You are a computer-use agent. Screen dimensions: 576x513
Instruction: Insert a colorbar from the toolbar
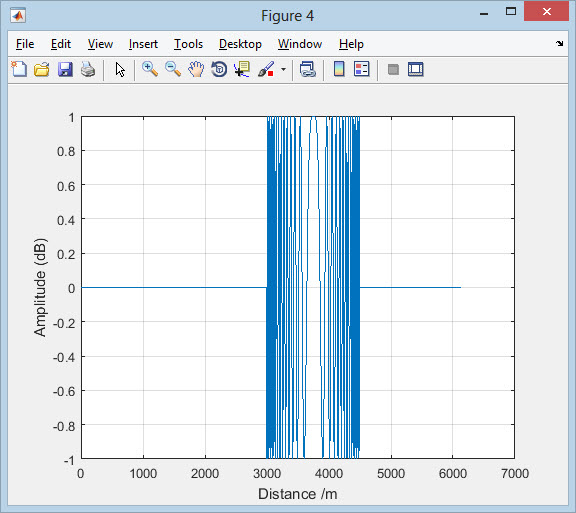pyautogui.click(x=339, y=69)
